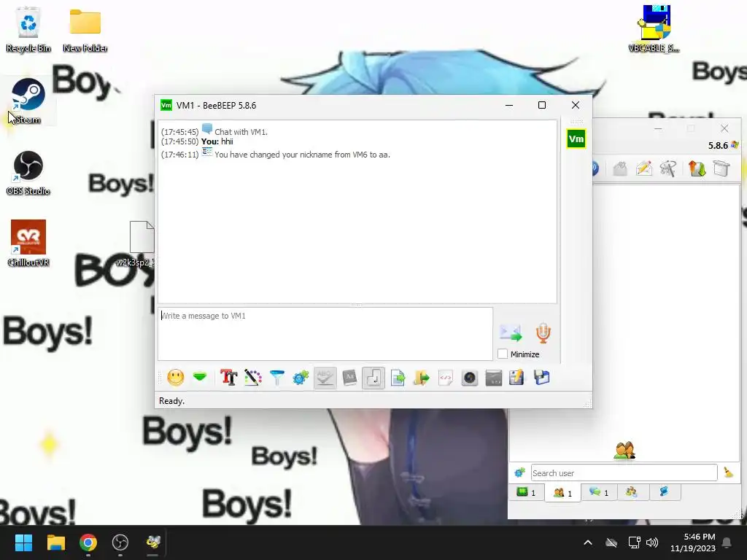Click the 'You have changed your nickname' message

pyautogui.click(x=302, y=155)
